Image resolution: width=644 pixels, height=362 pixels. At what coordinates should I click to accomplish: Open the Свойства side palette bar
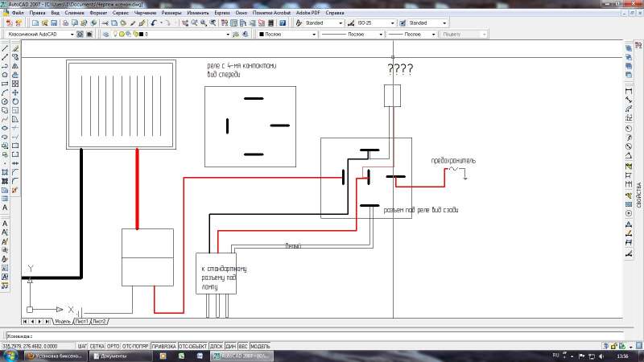[638, 194]
